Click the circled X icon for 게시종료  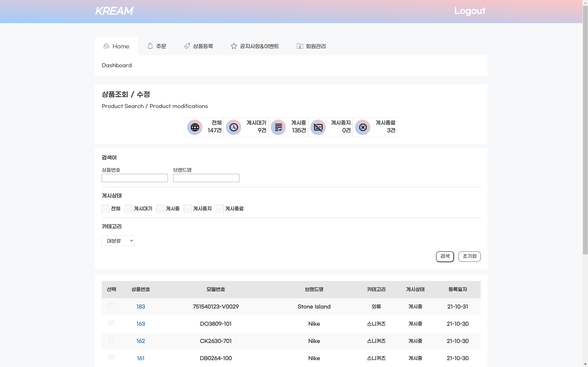coord(362,127)
